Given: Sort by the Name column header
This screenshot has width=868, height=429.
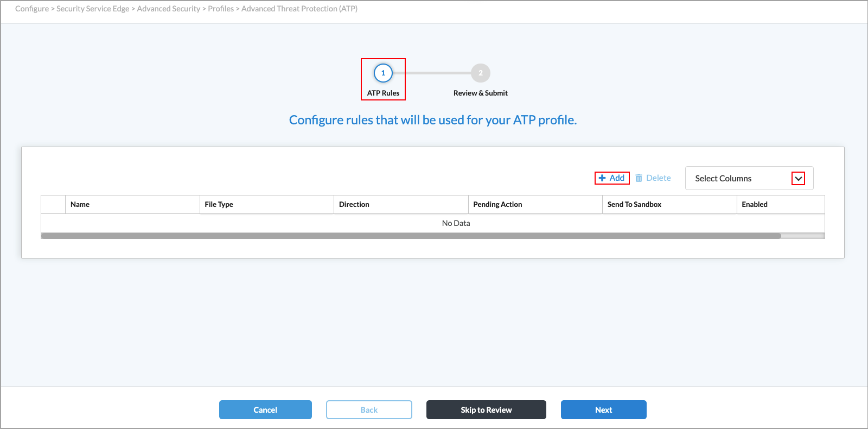Looking at the screenshot, I should click(80, 205).
